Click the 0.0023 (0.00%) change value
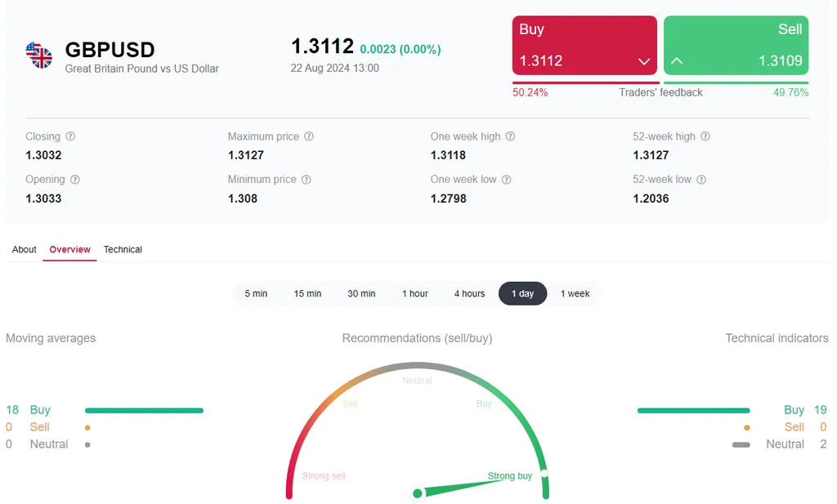837x504 pixels. click(x=401, y=49)
